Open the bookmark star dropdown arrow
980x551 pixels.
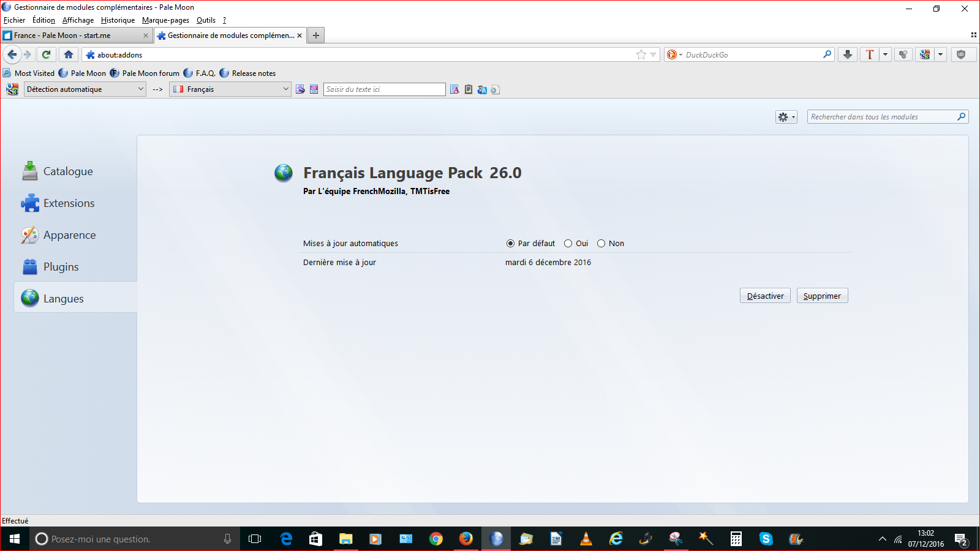coord(653,54)
